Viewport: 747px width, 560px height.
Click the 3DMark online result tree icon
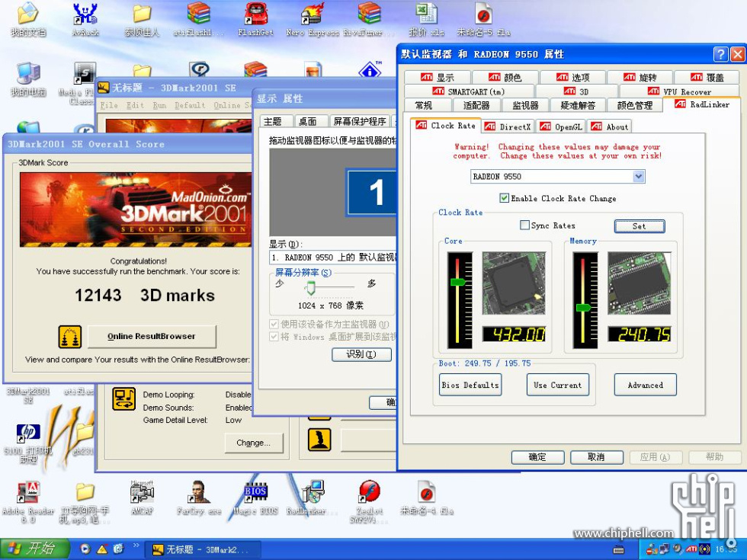70,337
